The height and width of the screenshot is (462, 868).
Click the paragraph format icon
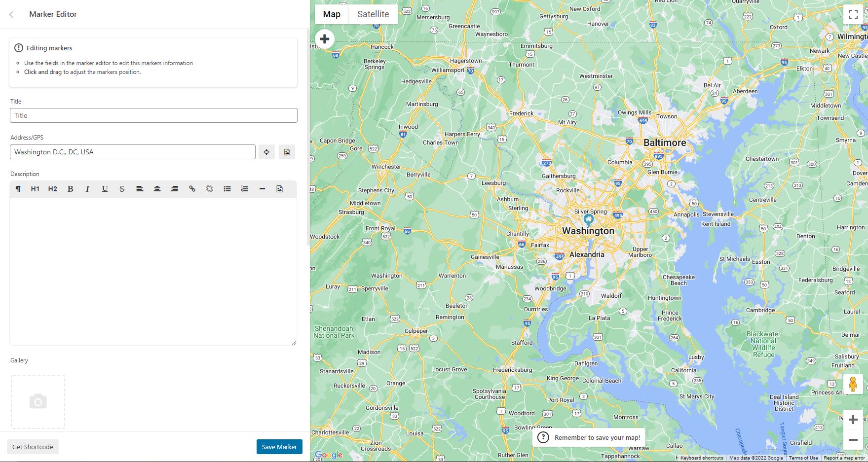coord(18,189)
